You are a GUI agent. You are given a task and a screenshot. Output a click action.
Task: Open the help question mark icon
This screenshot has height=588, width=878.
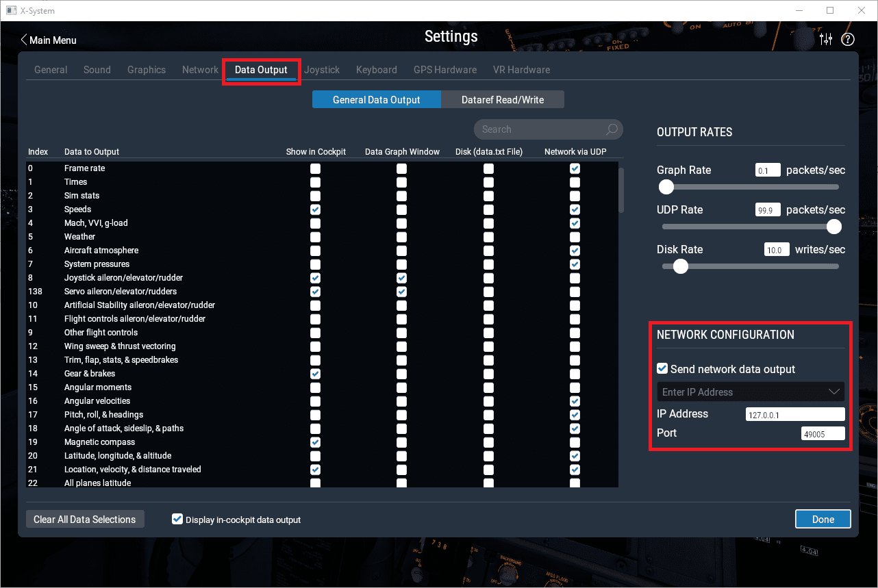(x=848, y=40)
